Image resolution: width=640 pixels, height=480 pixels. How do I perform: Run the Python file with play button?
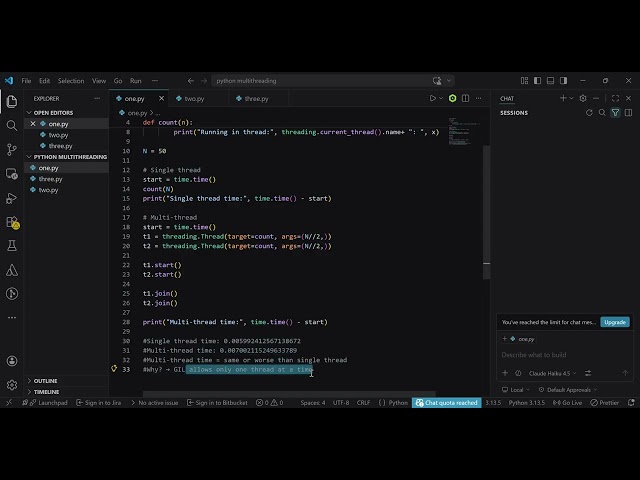point(432,98)
